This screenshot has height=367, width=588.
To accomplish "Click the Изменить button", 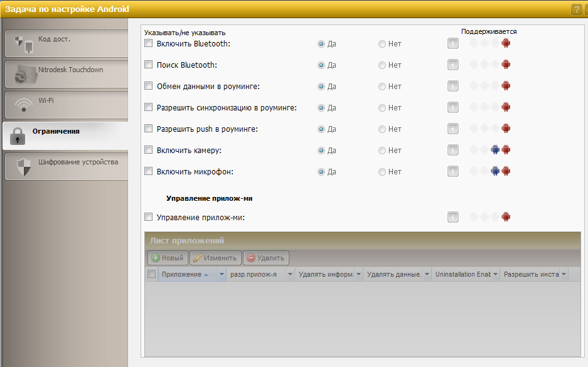I will click(215, 258).
